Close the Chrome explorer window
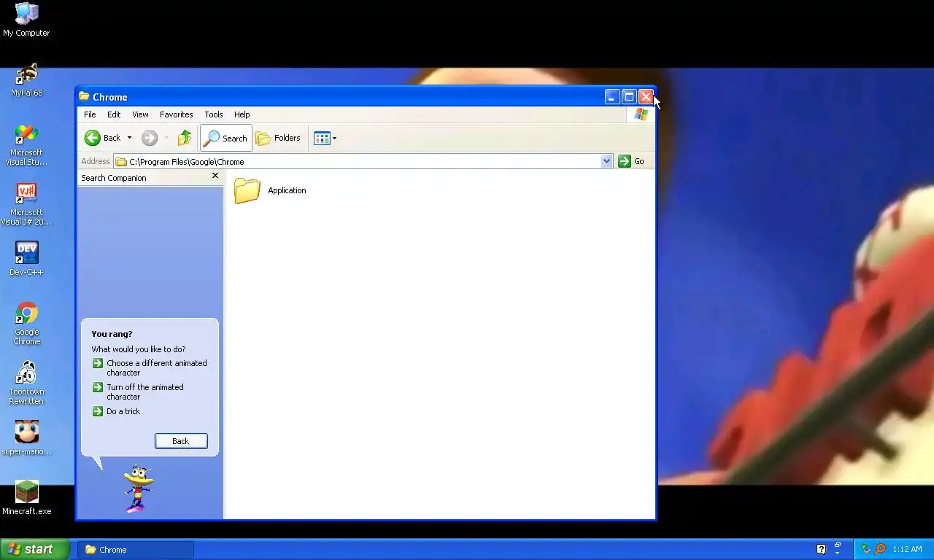 tap(646, 96)
